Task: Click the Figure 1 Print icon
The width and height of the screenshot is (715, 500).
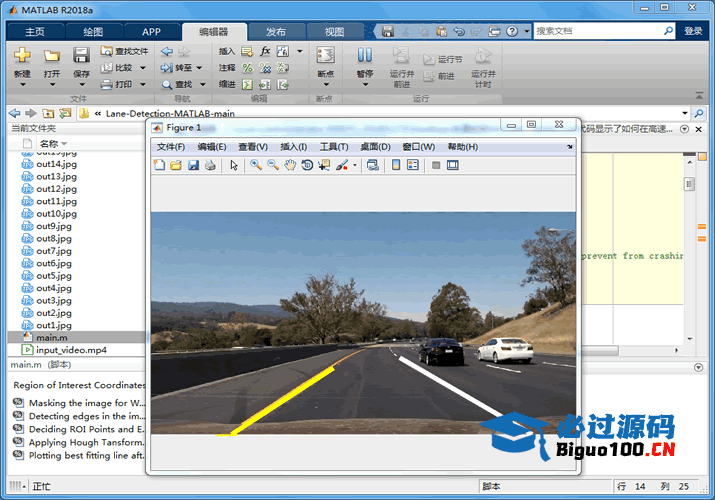Action: 210,165
